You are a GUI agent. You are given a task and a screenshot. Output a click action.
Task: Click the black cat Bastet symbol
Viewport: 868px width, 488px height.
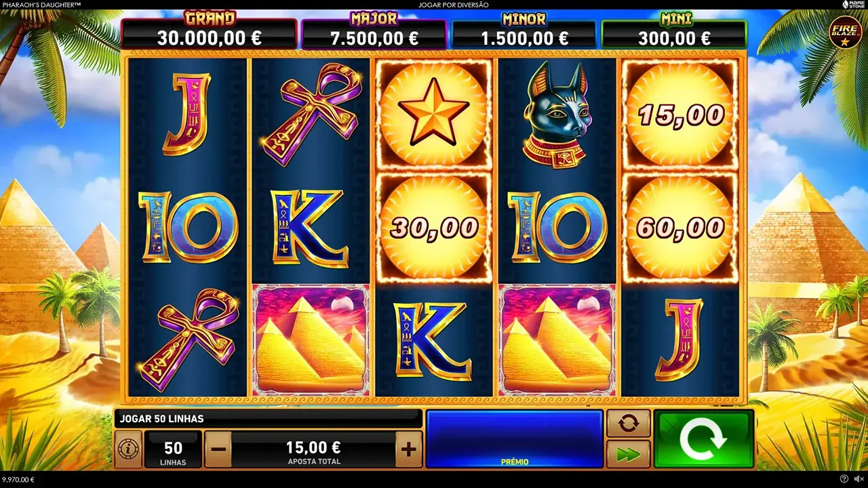[557, 115]
